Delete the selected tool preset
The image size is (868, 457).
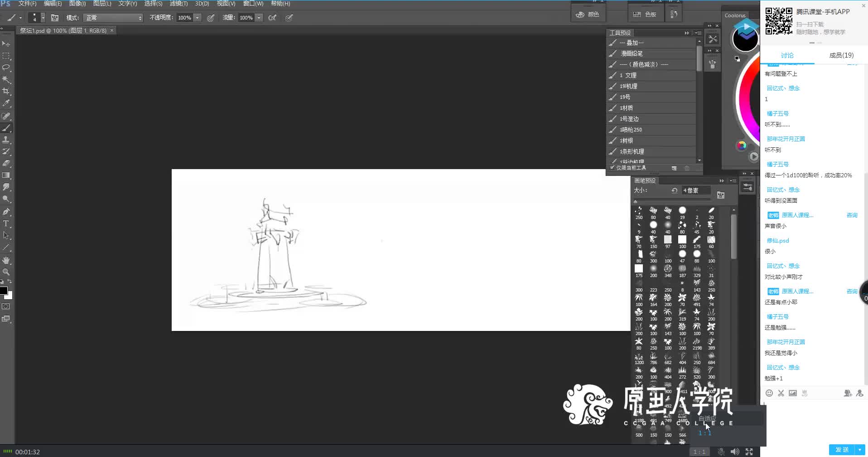tap(687, 168)
